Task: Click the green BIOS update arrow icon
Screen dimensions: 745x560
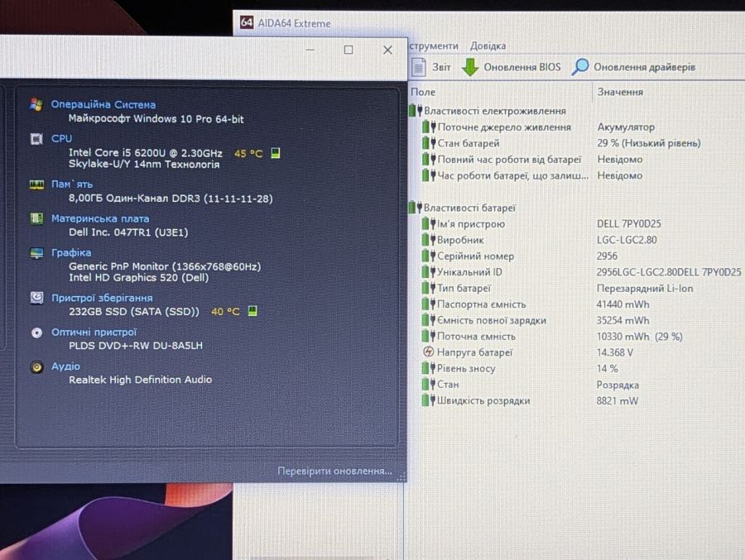Action: [x=470, y=67]
